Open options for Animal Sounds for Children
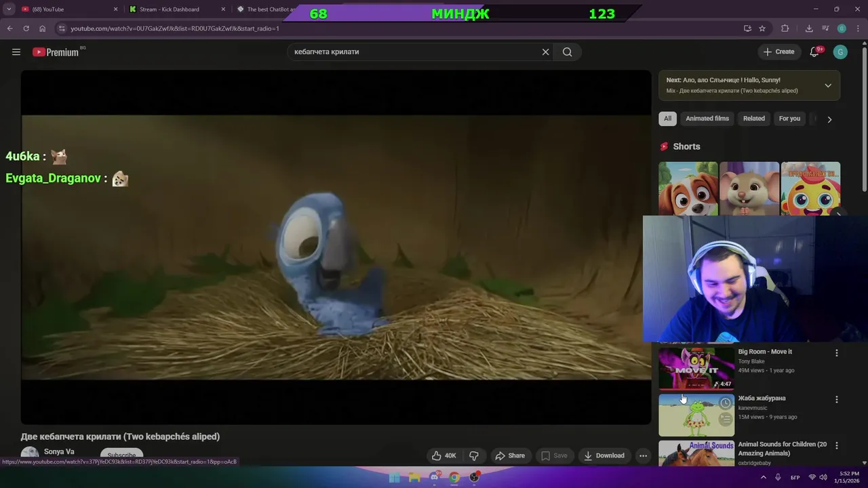The height and width of the screenshot is (488, 868). click(x=836, y=446)
